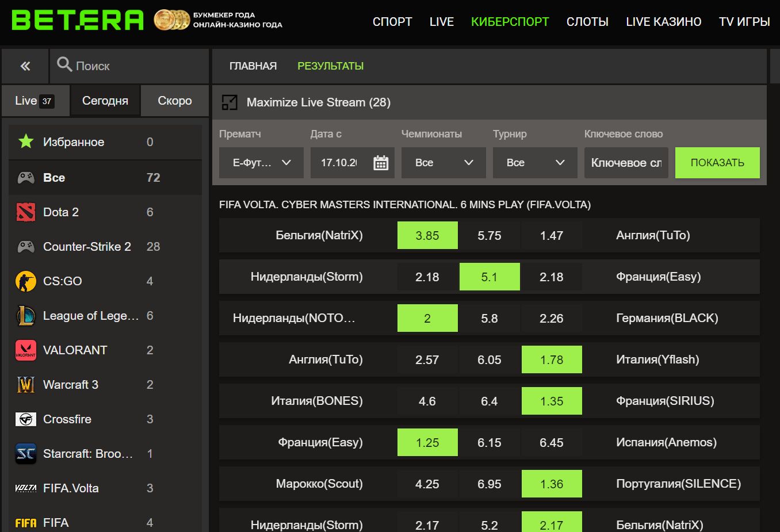The image size is (780, 532).
Task: Click the ПОКАЗАТЬ button
Action: (717, 163)
